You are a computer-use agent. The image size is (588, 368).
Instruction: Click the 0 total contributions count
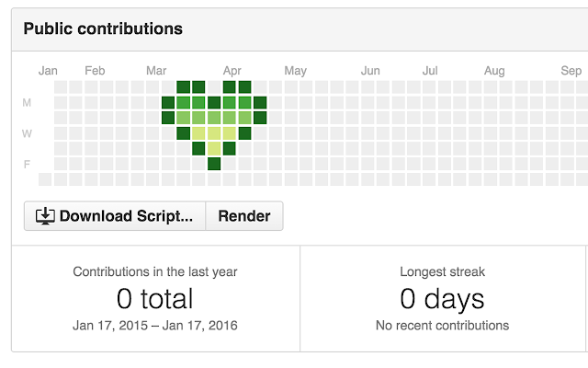[x=155, y=298]
